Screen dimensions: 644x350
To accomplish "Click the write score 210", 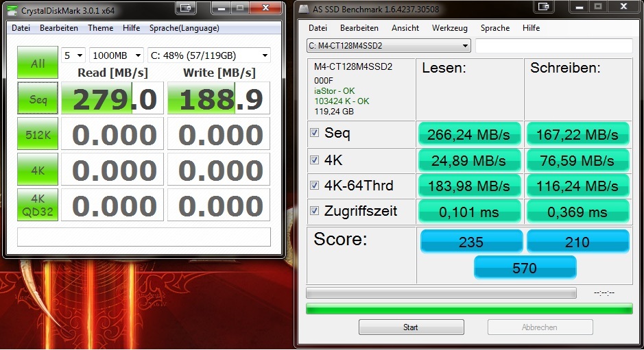I will (577, 241).
